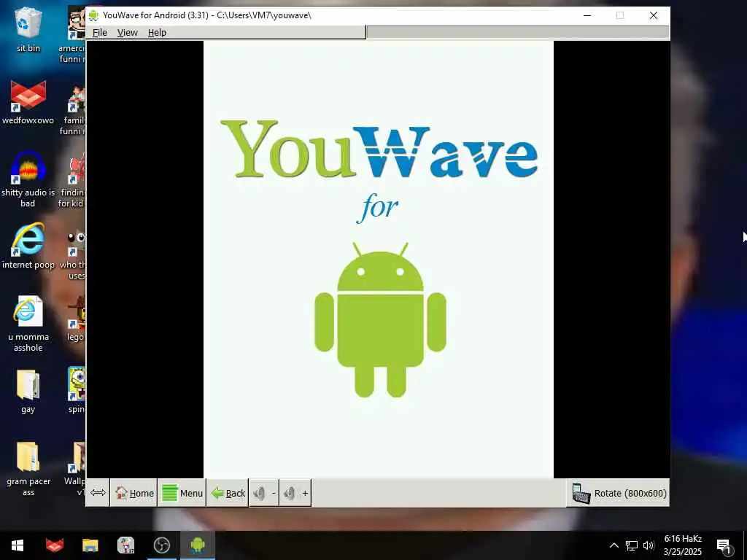Viewport: 747px width, 560px height.
Task: Click the Home button in YouWave toolbar
Action: point(134,493)
